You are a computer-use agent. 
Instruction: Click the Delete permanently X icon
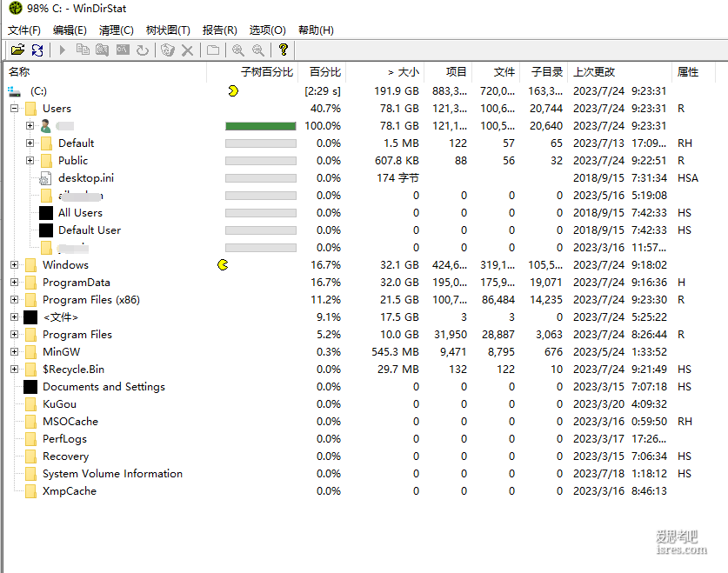(187, 50)
